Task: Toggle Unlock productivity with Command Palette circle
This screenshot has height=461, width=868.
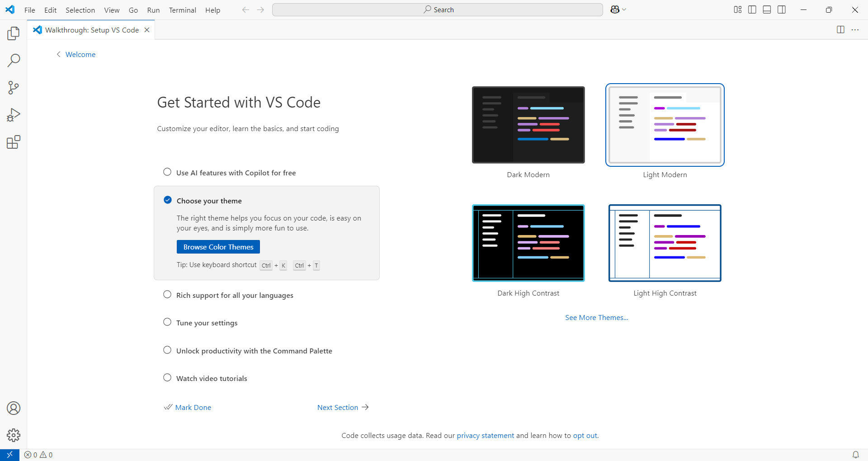Action: pos(167,350)
